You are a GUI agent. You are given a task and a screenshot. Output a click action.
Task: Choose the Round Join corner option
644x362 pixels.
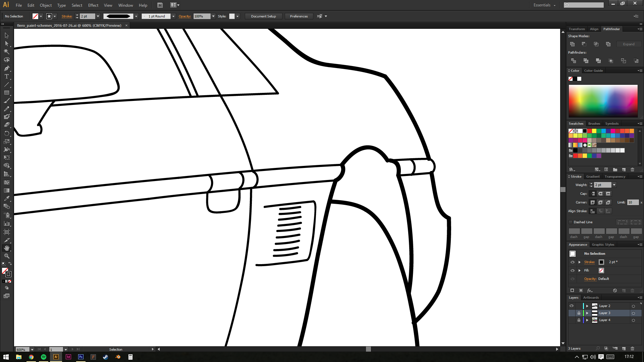pos(600,202)
